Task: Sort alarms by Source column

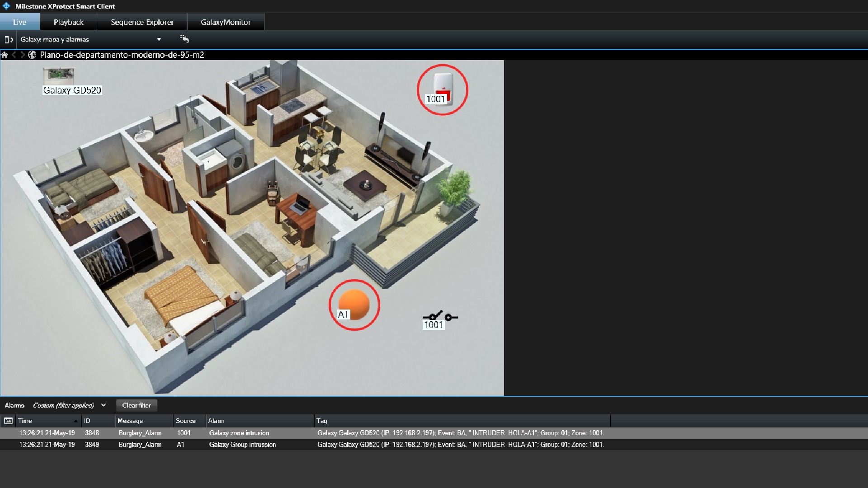Action: point(189,421)
